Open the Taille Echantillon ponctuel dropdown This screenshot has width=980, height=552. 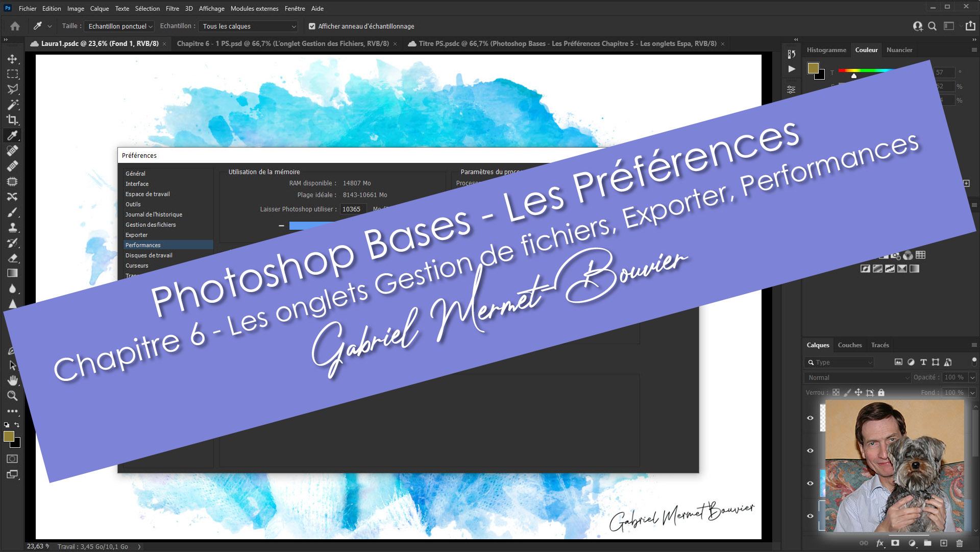120,26
